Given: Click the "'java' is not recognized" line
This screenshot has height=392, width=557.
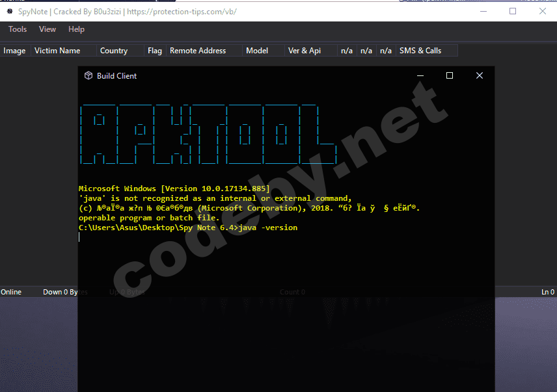Looking at the screenshot, I should [215, 198].
